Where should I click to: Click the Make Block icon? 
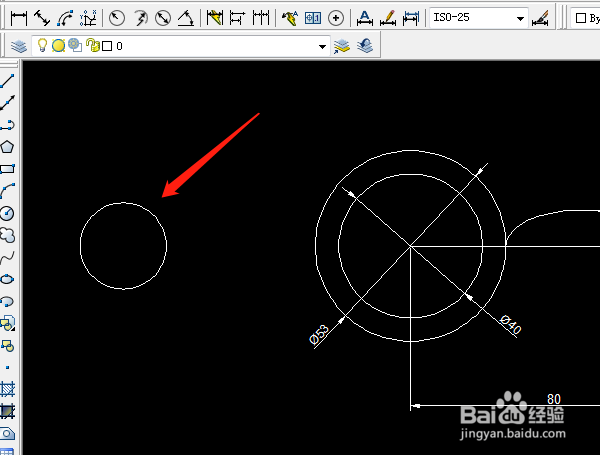[8, 346]
